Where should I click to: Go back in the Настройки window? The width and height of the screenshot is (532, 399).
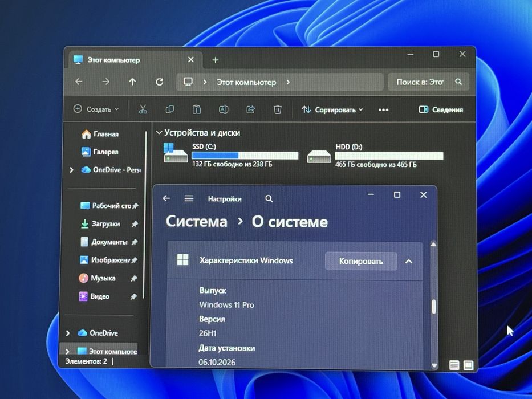click(166, 198)
